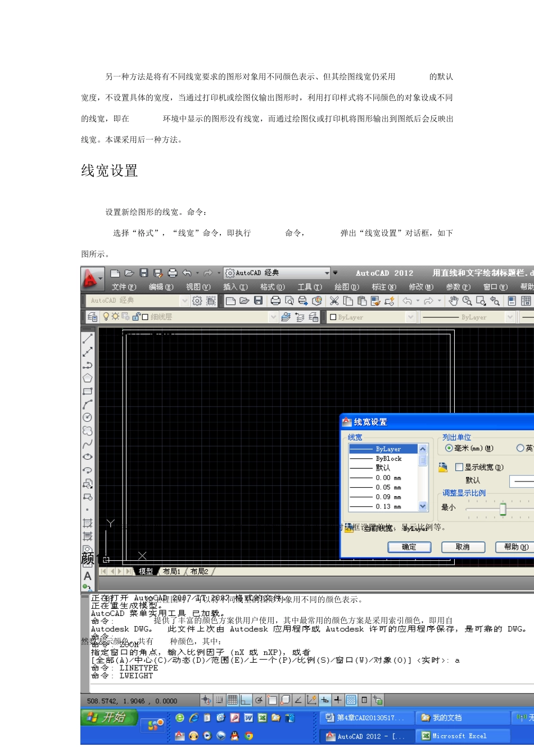Activate the Pan hand tool
This screenshot has height=756, width=534.
tap(454, 301)
